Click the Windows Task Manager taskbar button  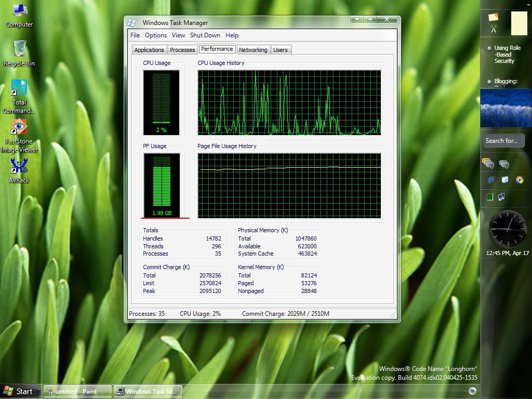[x=148, y=392]
